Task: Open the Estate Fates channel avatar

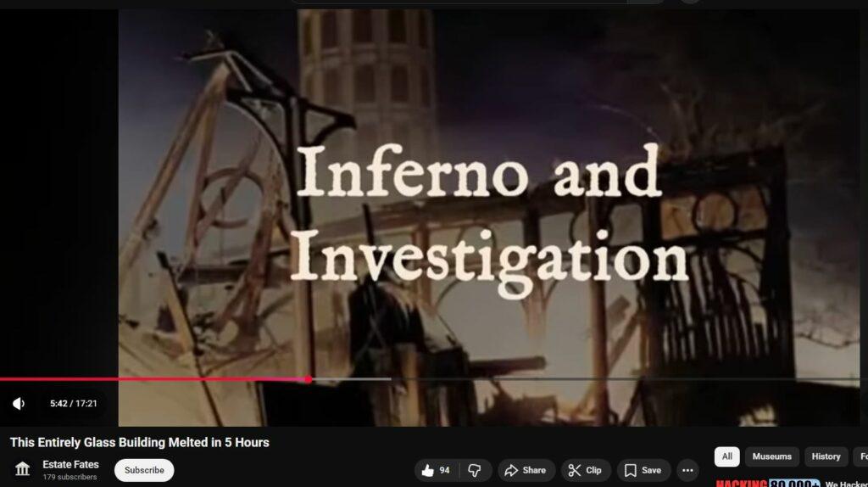Action: 23,469
